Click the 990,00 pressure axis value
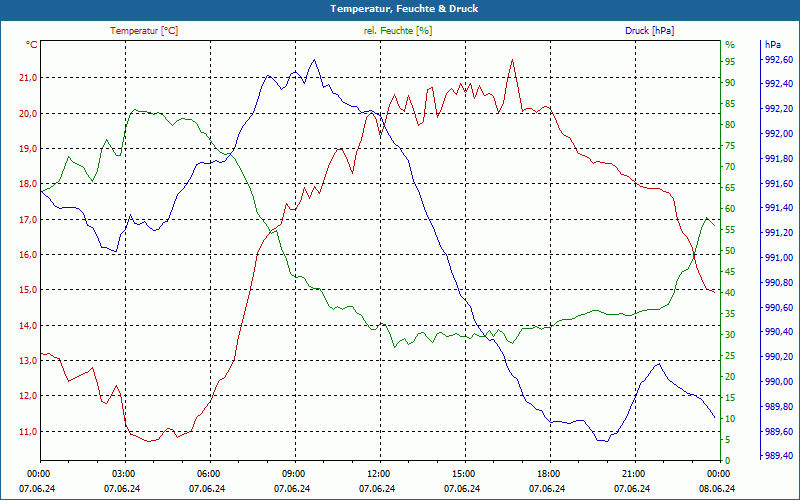 [x=779, y=382]
